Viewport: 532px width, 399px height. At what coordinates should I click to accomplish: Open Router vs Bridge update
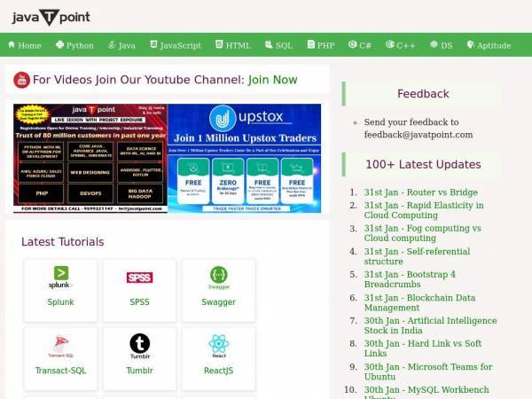tap(420, 192)
